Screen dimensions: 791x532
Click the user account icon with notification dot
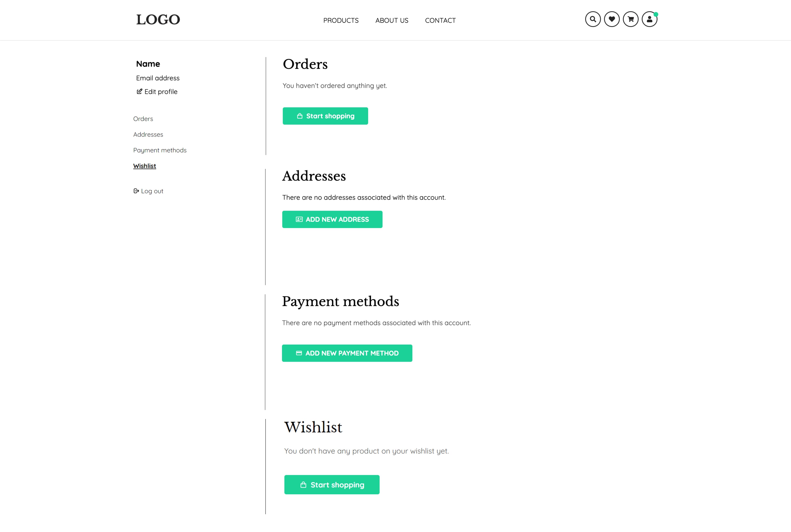pyautogui.click(x=649, y=19)
